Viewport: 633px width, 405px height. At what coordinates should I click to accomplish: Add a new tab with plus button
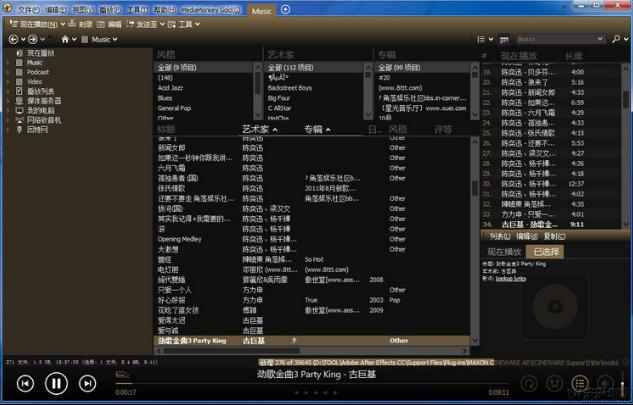point(285,10)
